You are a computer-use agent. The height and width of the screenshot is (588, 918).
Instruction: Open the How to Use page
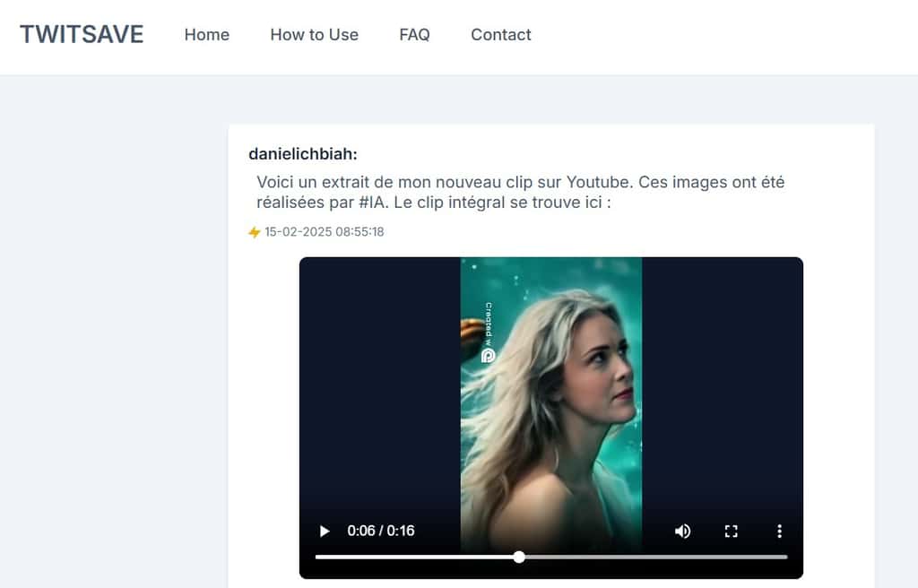[x=314, y=35]
